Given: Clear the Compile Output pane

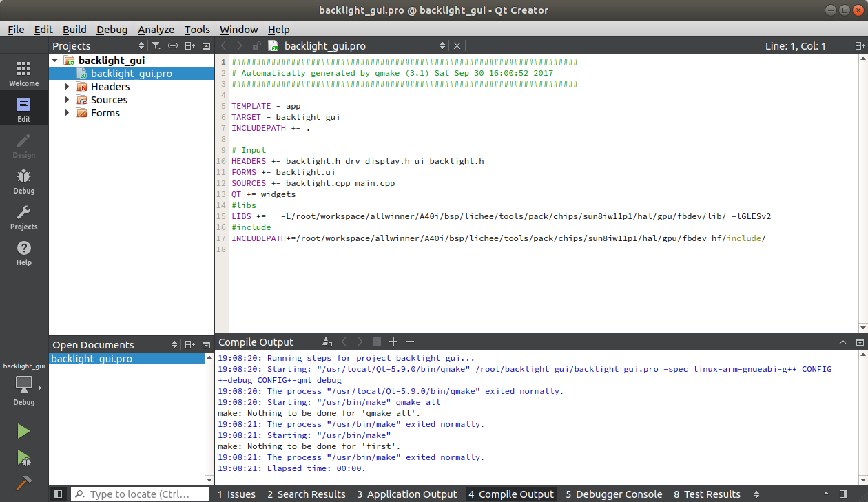Looking at the screenshot, I should tap(327, 342).
